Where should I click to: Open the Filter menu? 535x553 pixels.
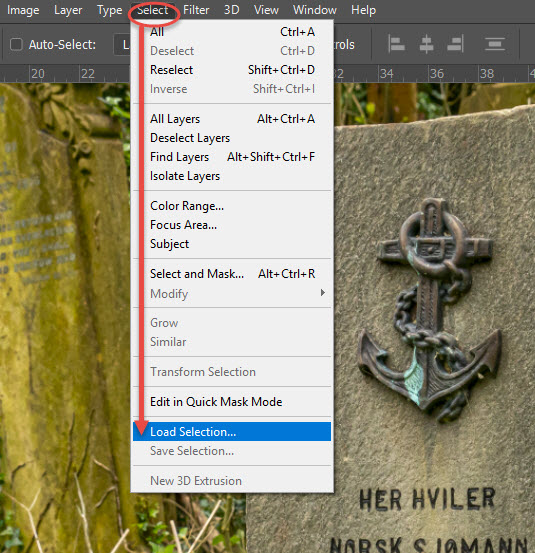click(196, 10)
